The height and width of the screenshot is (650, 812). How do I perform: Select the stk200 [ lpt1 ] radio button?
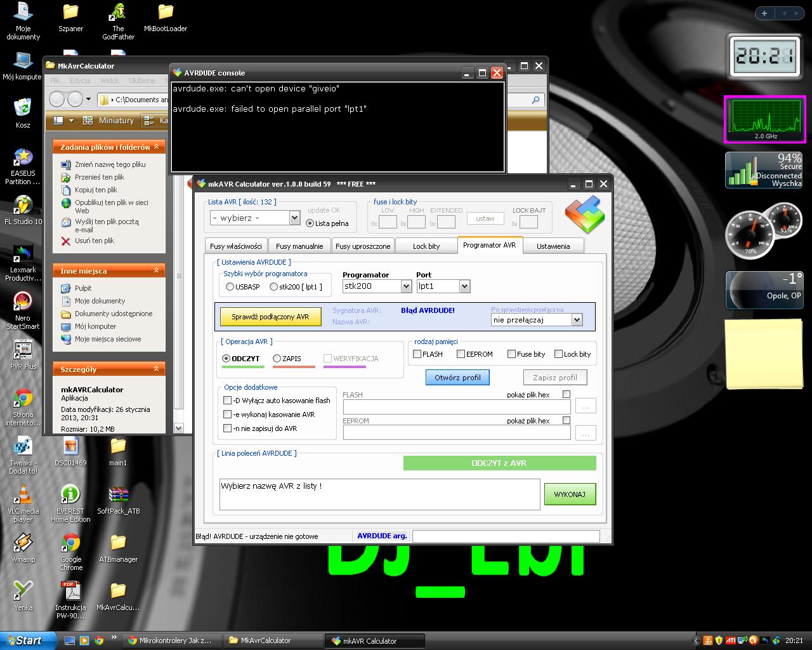click(273, 287)
